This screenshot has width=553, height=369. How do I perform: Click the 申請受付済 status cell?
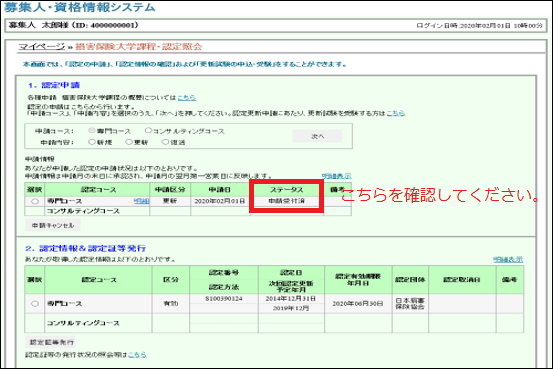point(286,201)
